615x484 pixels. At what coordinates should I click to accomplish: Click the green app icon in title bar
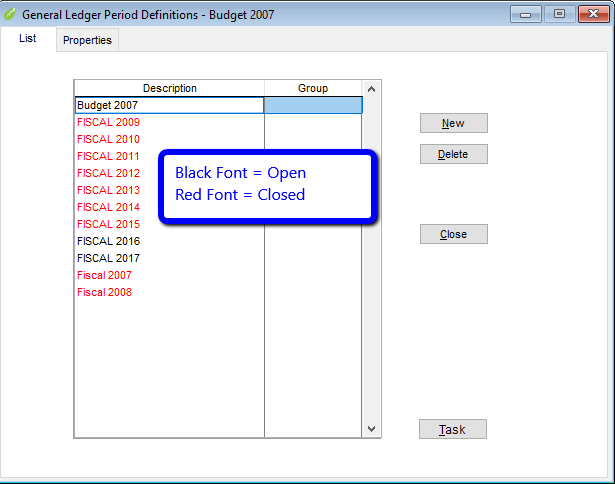11,15
